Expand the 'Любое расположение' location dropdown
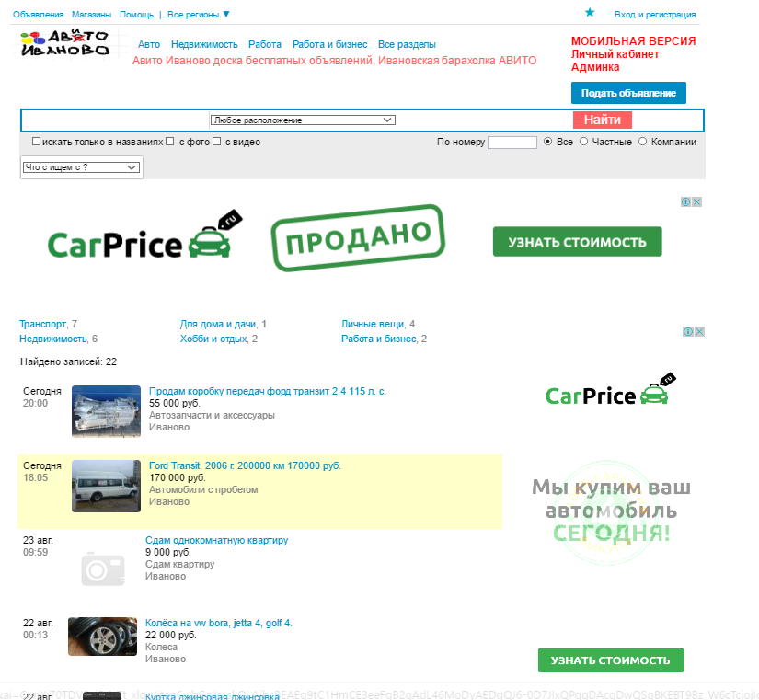759x700 pixels. [302, 120]
